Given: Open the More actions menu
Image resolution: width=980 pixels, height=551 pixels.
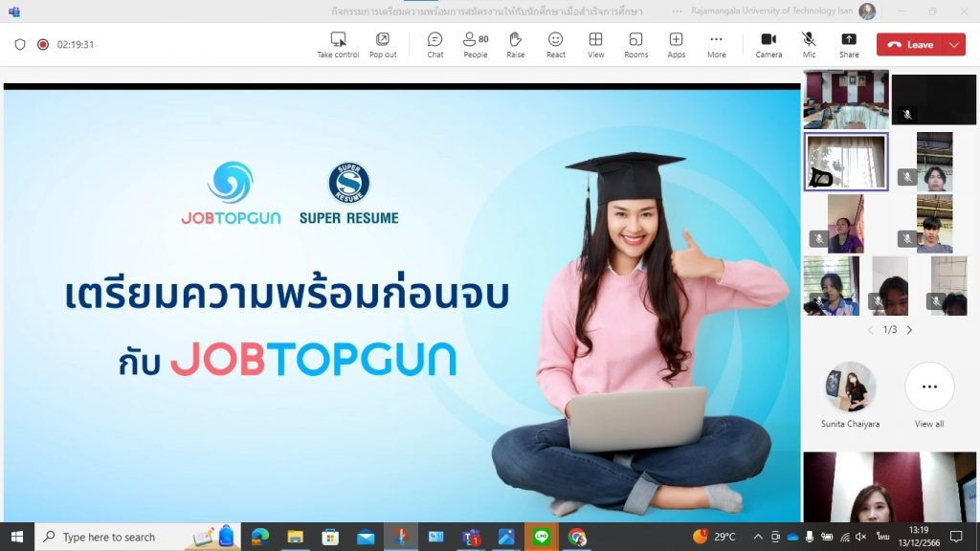Looking at the screenshot, I should [x=716, y=44].
